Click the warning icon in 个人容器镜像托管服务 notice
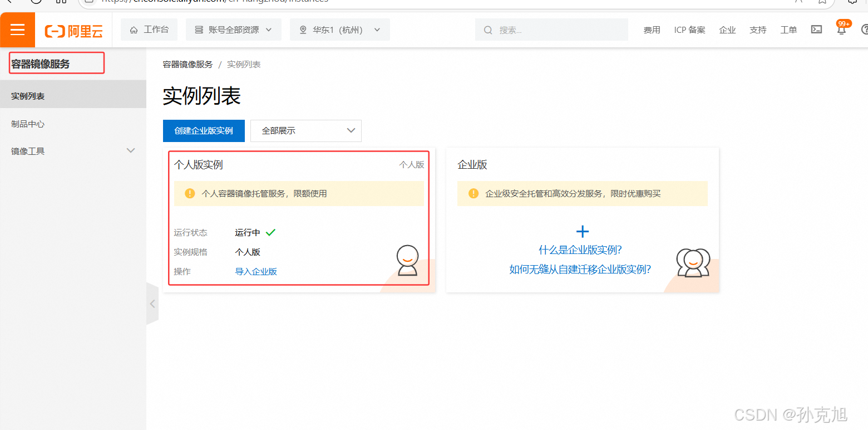Viewport: 868px width, 430px height. point(190,193)
